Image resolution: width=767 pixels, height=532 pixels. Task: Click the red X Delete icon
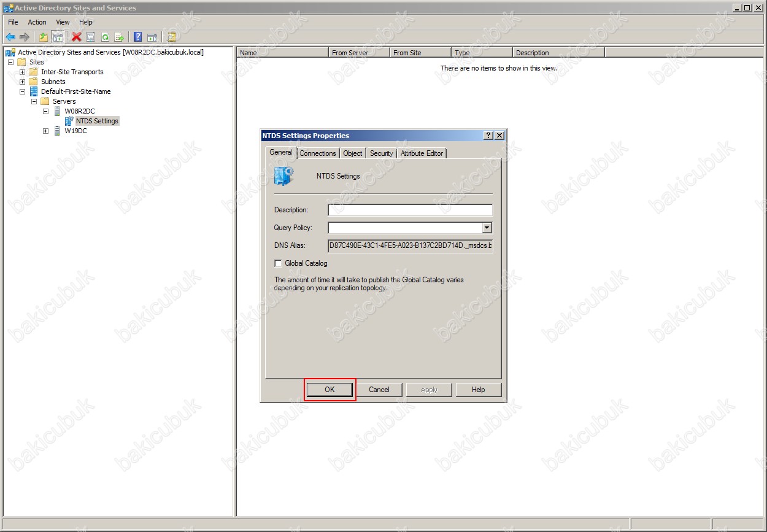pyautogui.click(x=77, y=37)
